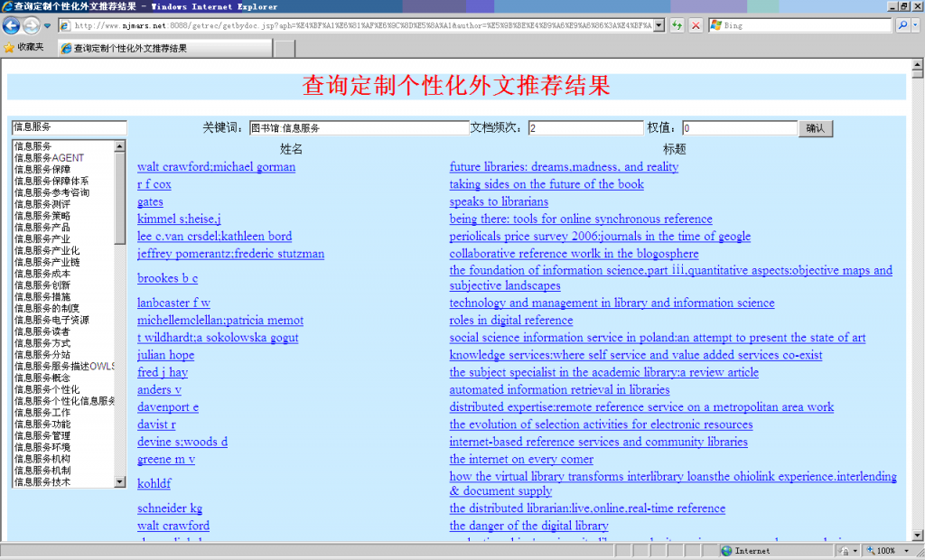Viewport: 925px width, 560px height.
Task: Click the Internet zone globe in status bar
Action: click(x=727, y=551)
